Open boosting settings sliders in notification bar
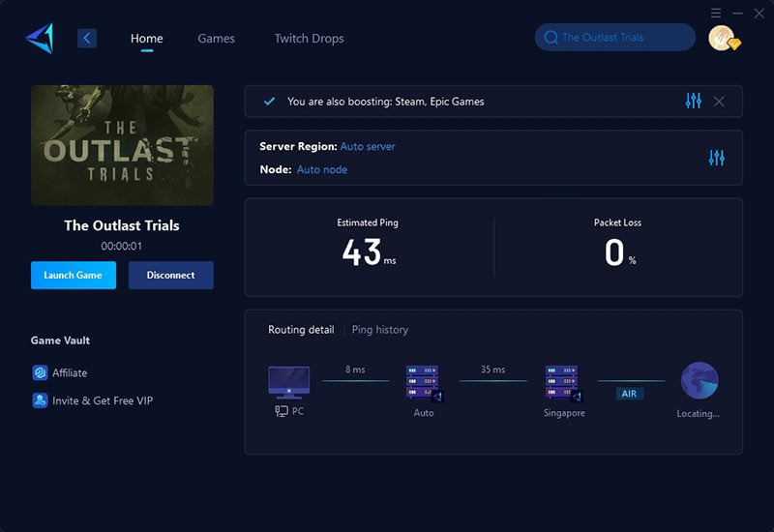 point(693,101)
